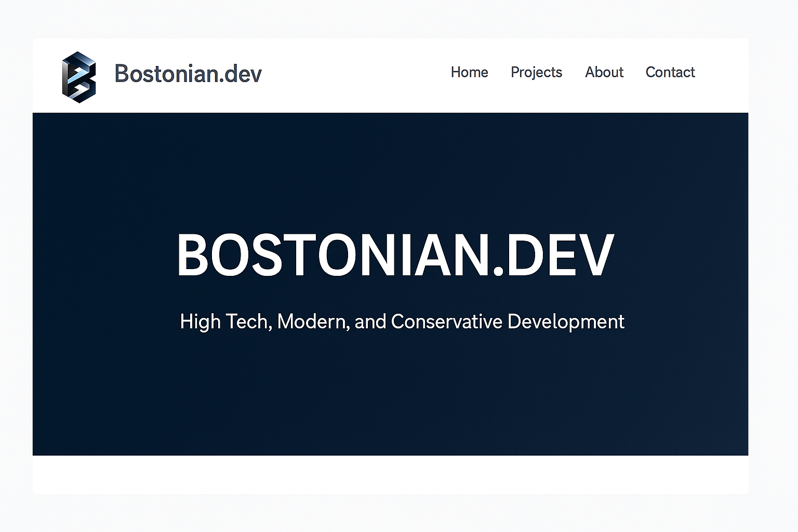The width and height of the screenshot is (798, 532).
Task: Click the Bostonian.dev brand name in header
Action: [x=188, y=74]
